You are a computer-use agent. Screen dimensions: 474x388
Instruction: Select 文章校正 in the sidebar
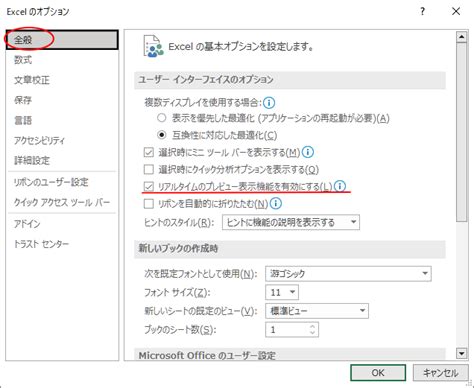click(x=32, y=80)
